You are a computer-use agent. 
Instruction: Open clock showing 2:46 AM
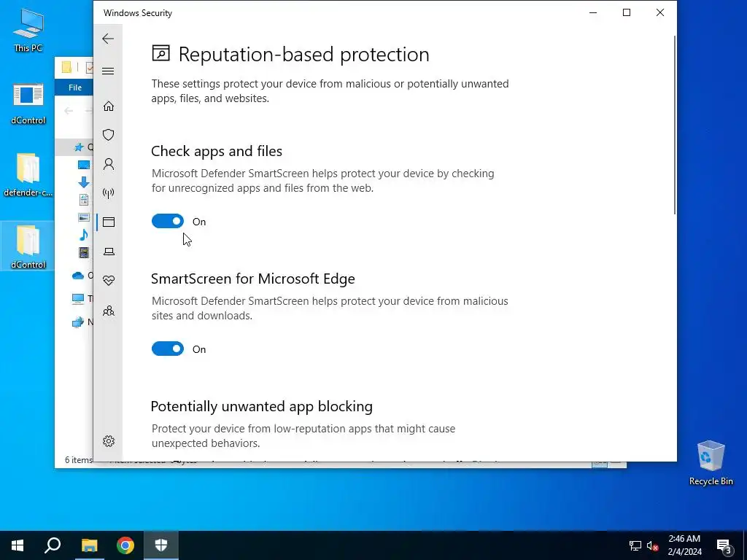pyautogui.click(x=684, y=545)
